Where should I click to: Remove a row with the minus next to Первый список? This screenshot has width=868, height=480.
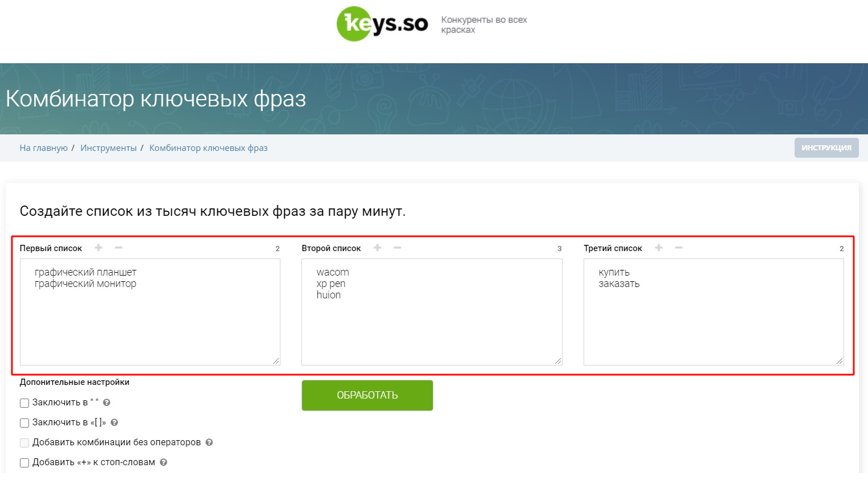pos(118,248)
